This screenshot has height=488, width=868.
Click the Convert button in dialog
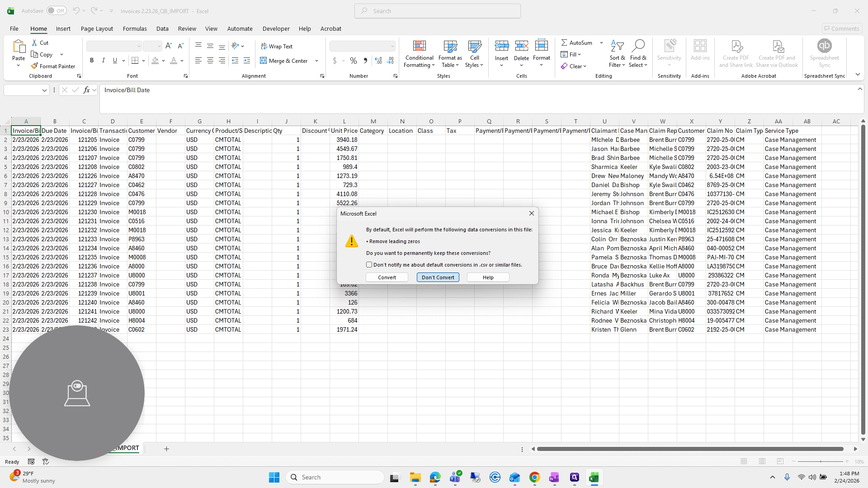pyautogui.click(x=387, y=277)
